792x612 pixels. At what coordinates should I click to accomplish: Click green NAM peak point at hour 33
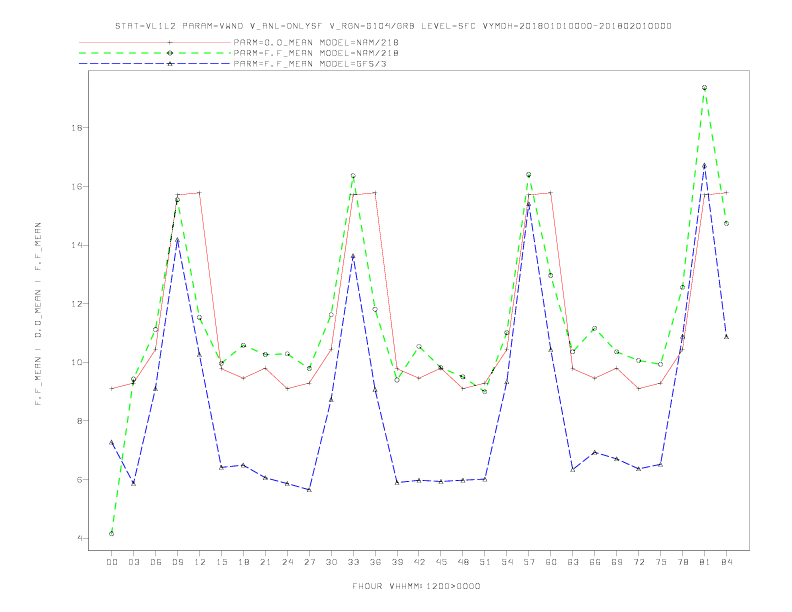pos(353,176)
